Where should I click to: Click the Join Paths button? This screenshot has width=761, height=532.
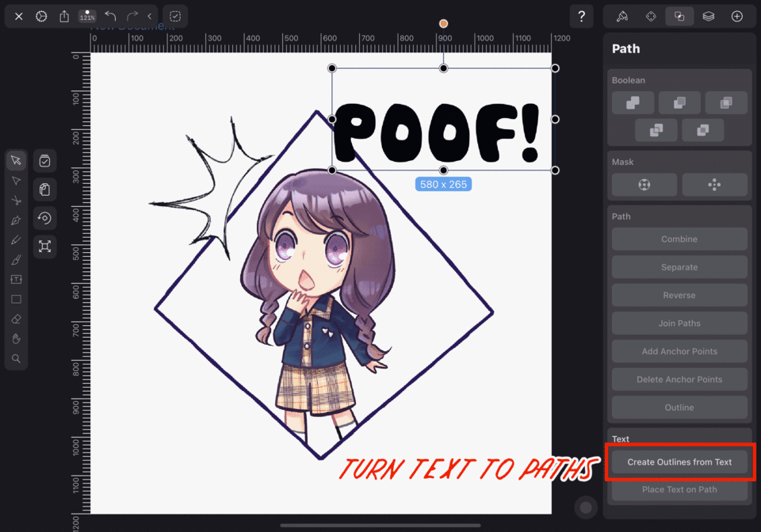click(x=679, y=323)
